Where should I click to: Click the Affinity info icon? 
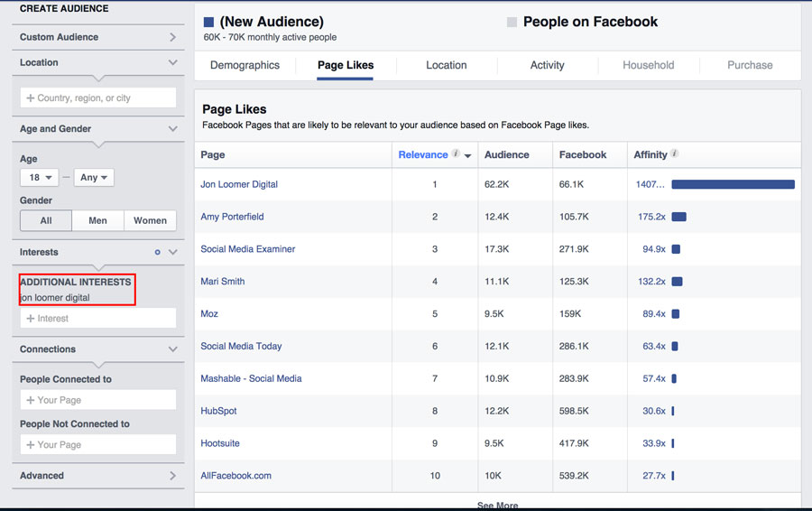(x=674, y=153)
